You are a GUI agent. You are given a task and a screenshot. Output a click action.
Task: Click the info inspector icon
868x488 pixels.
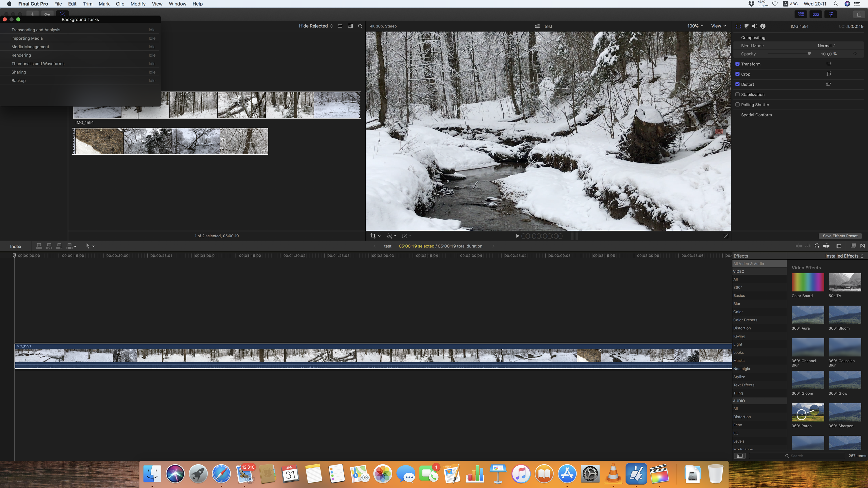tap(763, 26)
